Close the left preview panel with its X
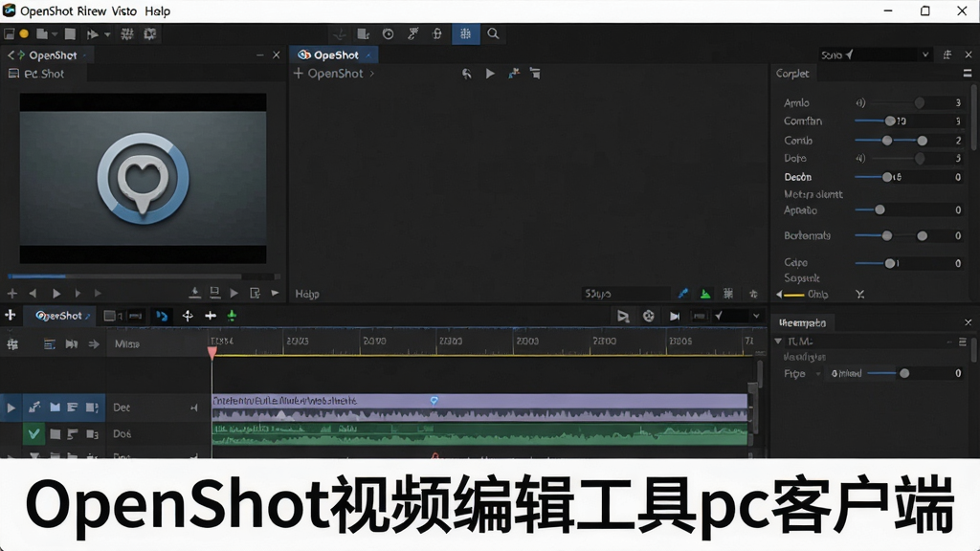The width and height of the screenshot is (980, 551). click(277, 55)
